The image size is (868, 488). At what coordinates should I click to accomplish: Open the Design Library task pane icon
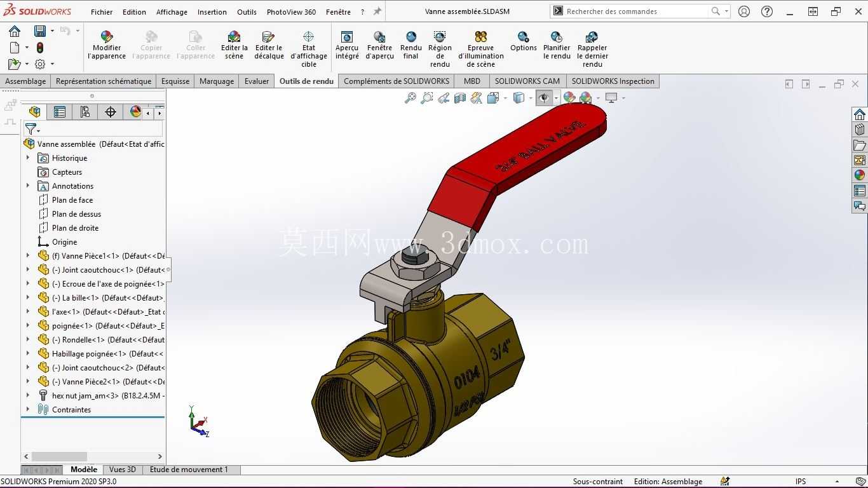(860, 130)
